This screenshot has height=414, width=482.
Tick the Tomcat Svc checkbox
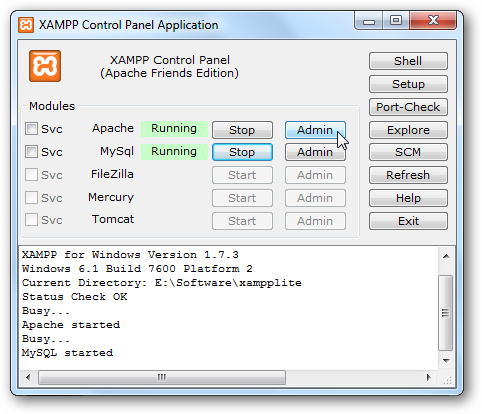[x=31, y=220]
